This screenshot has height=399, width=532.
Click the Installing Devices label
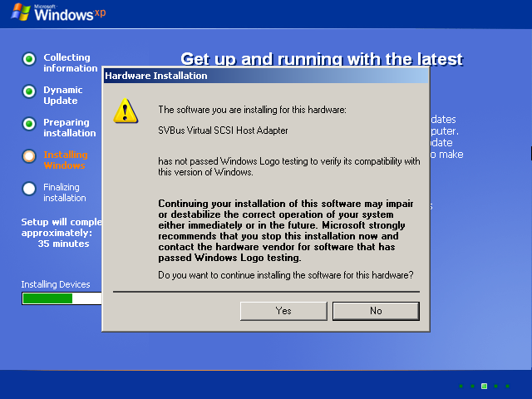(x=56, y=284)
